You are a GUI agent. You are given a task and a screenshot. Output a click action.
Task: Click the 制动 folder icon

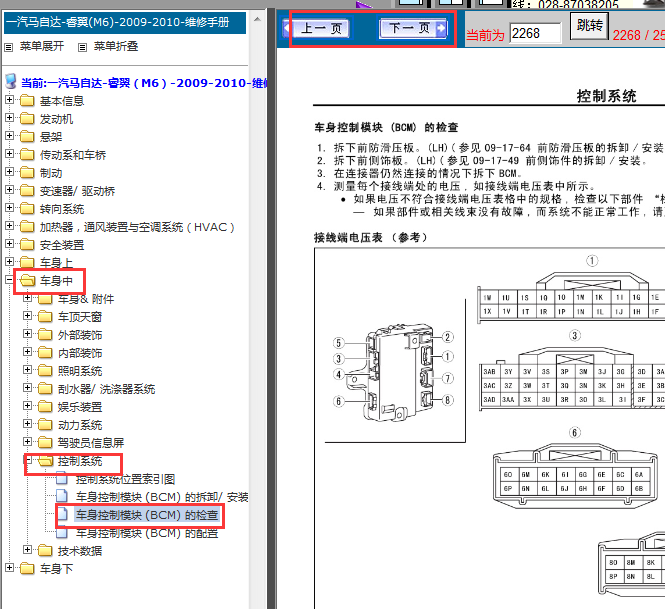[27, 173]
